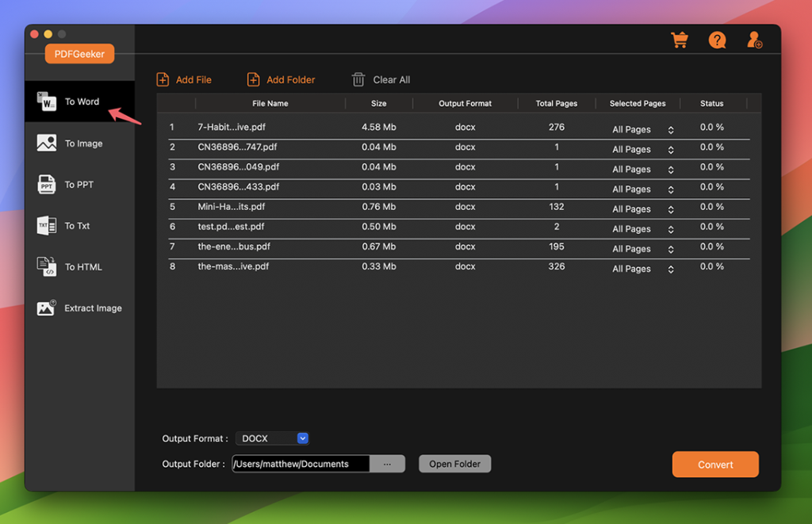
Task: Select file CN36896...433.pdf
Action: tap(238, 187)
